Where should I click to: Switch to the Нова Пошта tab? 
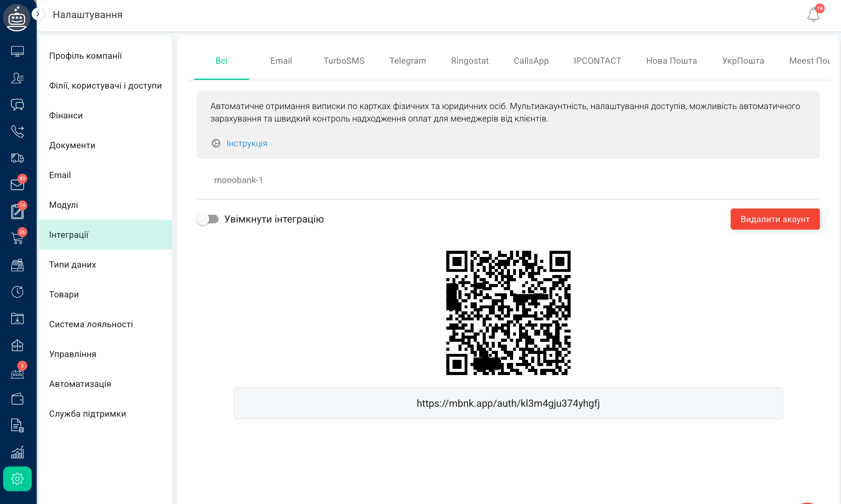point(672,61)
